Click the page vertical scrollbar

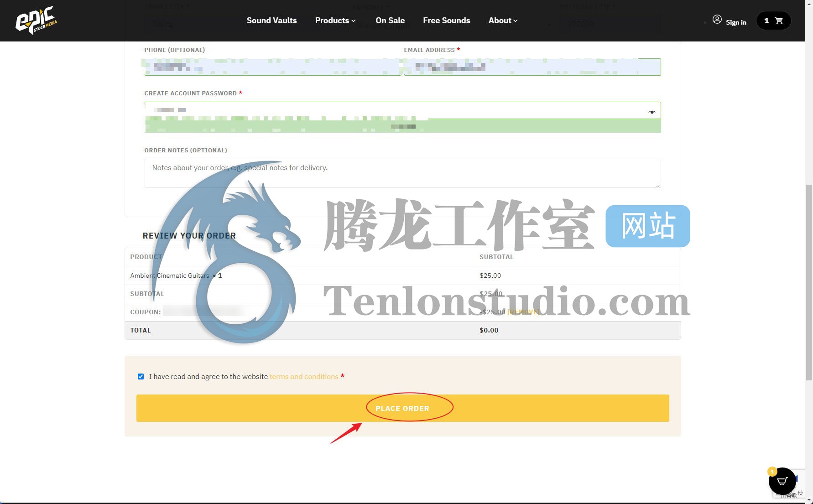tap(809, 282)
